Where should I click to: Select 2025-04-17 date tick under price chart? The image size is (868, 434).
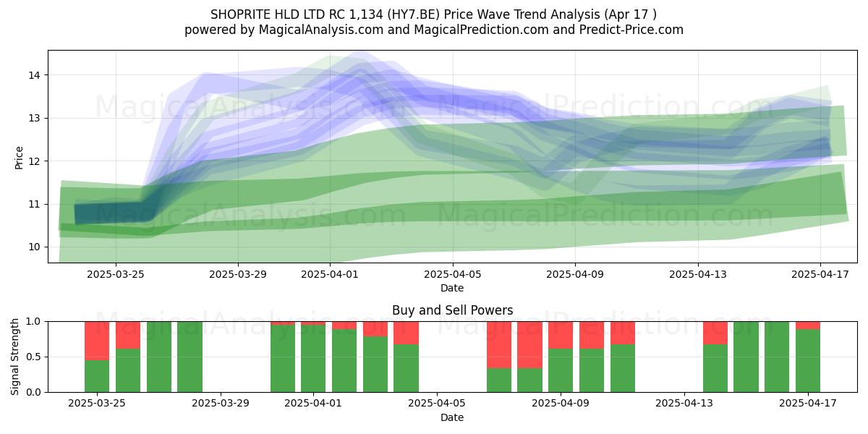tap(820, 274)
